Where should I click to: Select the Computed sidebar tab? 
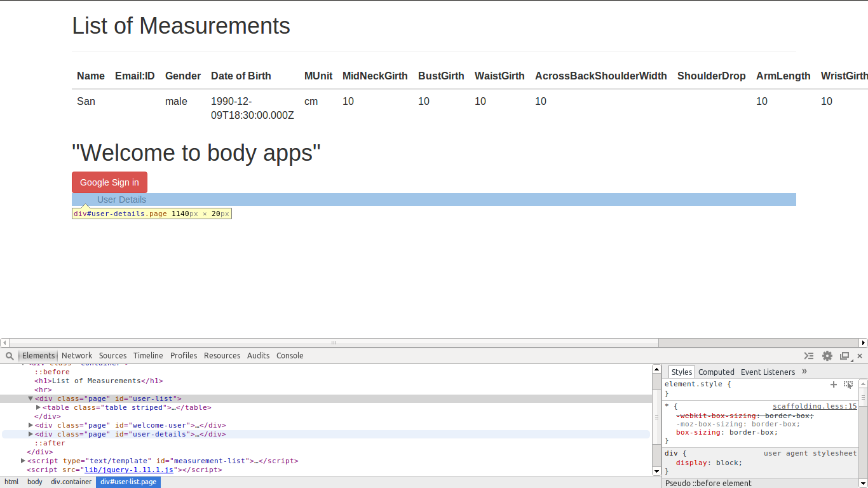point(716,372)
